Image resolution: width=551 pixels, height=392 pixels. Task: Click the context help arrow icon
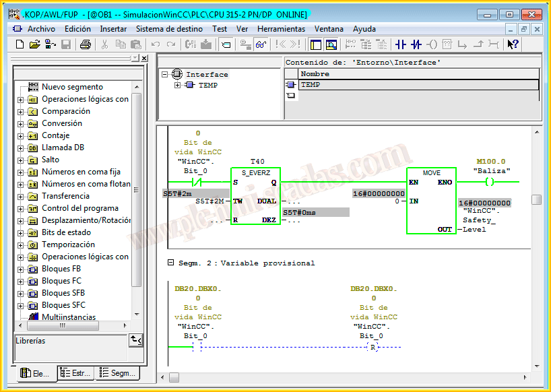pyautogui.click(x=513, y=44)
